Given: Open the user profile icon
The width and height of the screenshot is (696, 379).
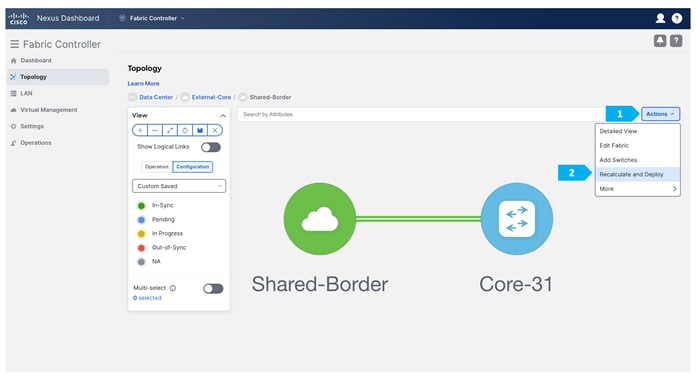Looking at the screenshot, I should point(660,18).
